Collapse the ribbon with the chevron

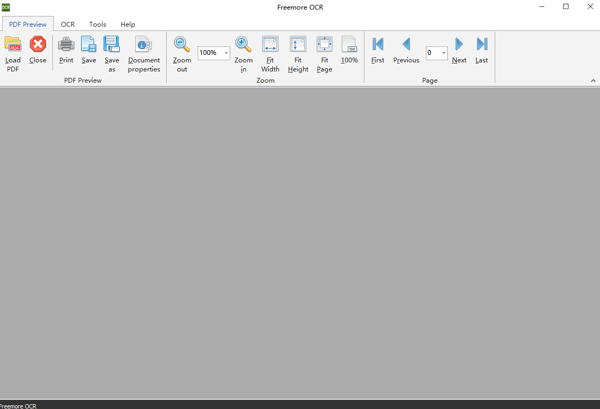[x=592, y=81]
